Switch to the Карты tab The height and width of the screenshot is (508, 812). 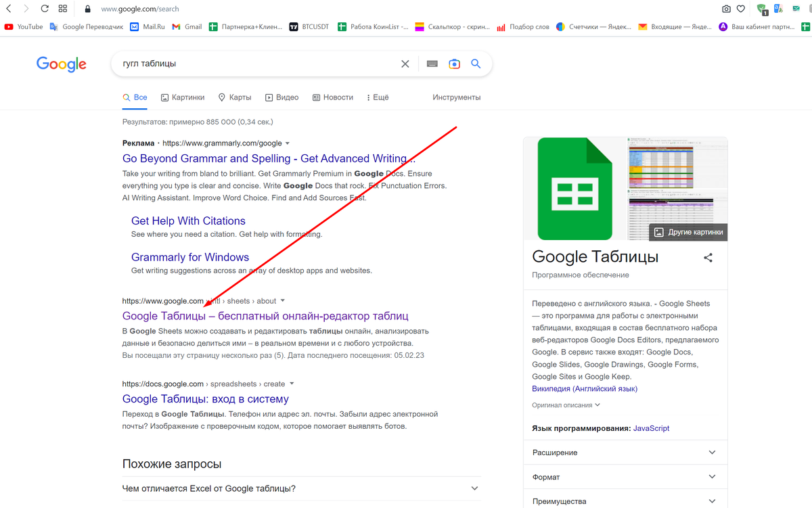pyautogui.click(x=235, y=97)
